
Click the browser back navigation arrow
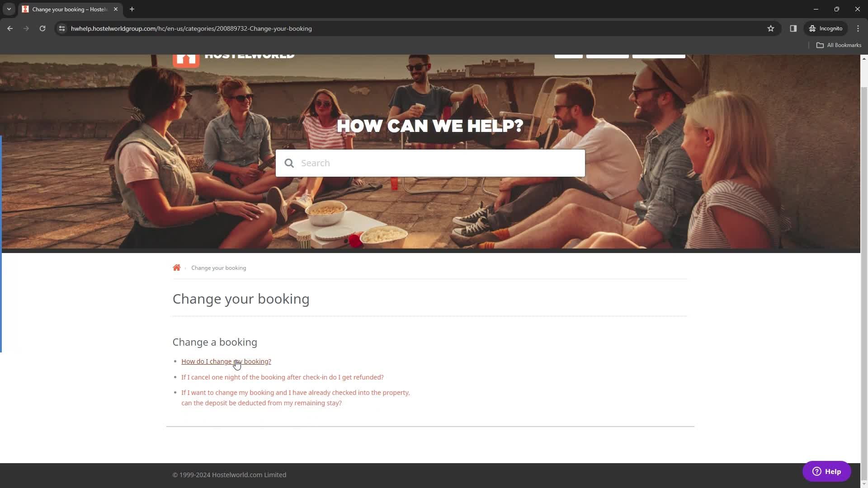point(10,28)
